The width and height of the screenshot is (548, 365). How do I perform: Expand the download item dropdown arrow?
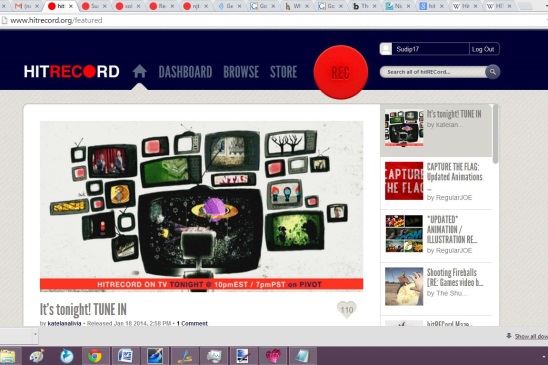pyautogui.click(x=35, y=334)
